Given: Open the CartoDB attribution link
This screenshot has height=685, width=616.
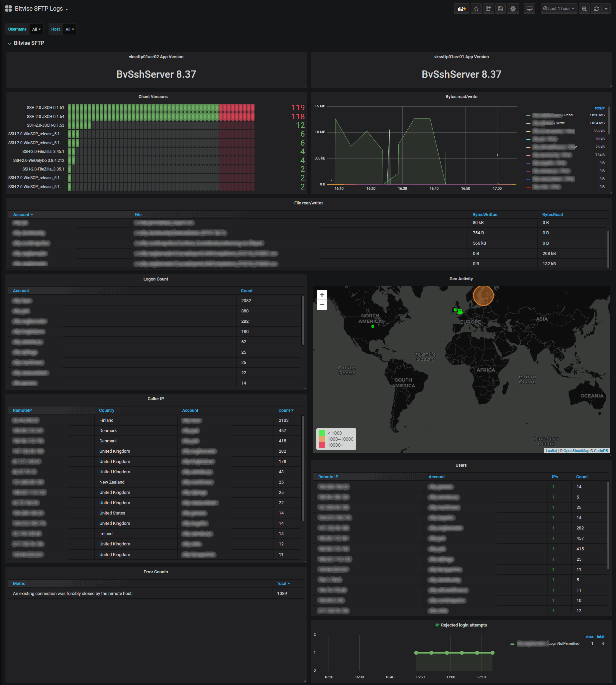Looking at the screenshot, I should click(601, 451).
